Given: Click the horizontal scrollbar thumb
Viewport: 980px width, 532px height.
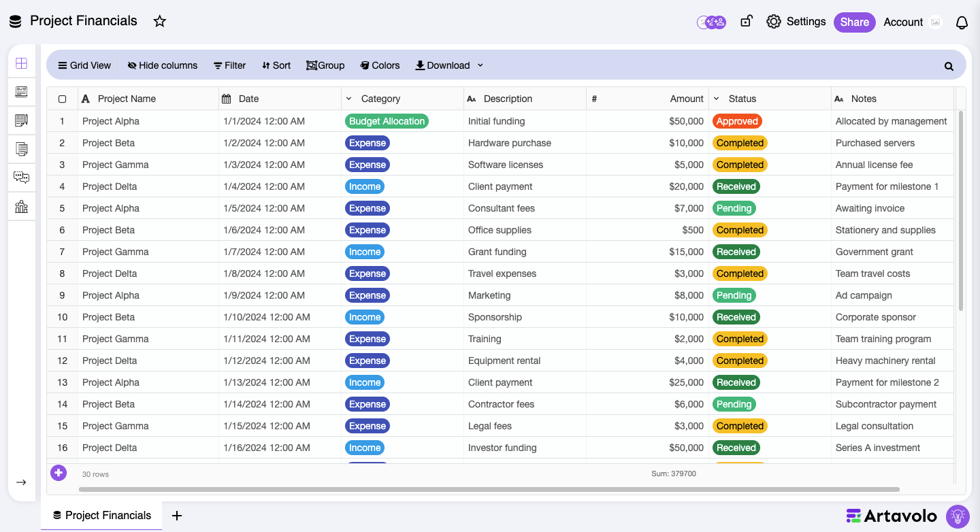Looking at the screenshot, I should pyautogui.click(x=489, y=489).
